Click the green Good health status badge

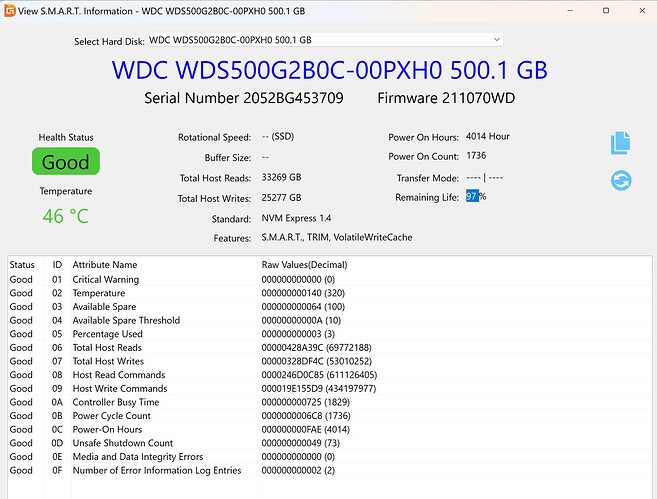point(66,161)
